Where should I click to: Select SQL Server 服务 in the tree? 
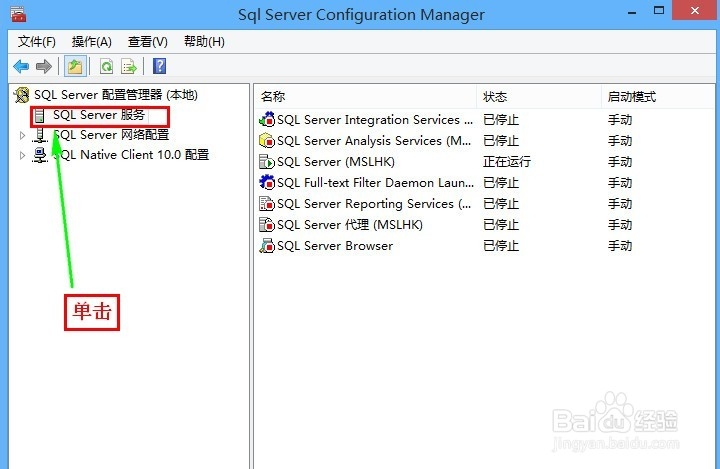pos(99,115)
